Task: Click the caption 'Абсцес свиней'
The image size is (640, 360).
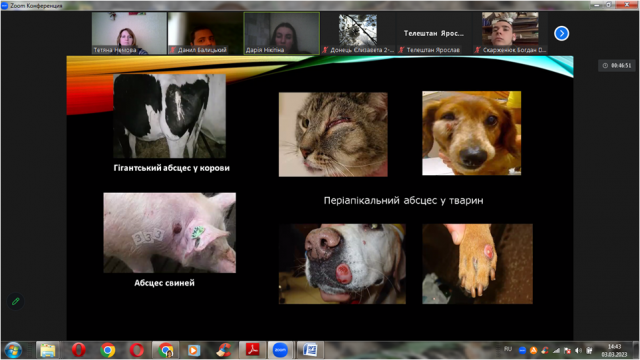Action: tap(164, 283)
